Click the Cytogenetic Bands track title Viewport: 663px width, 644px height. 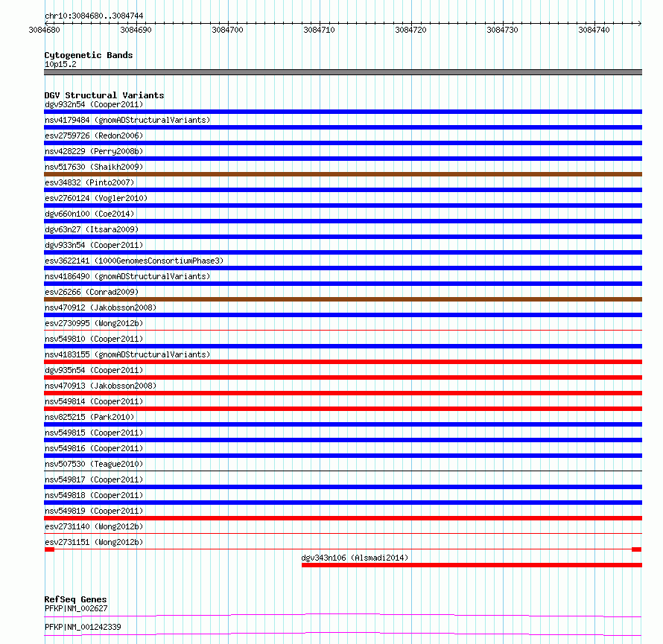click(89, 55)
